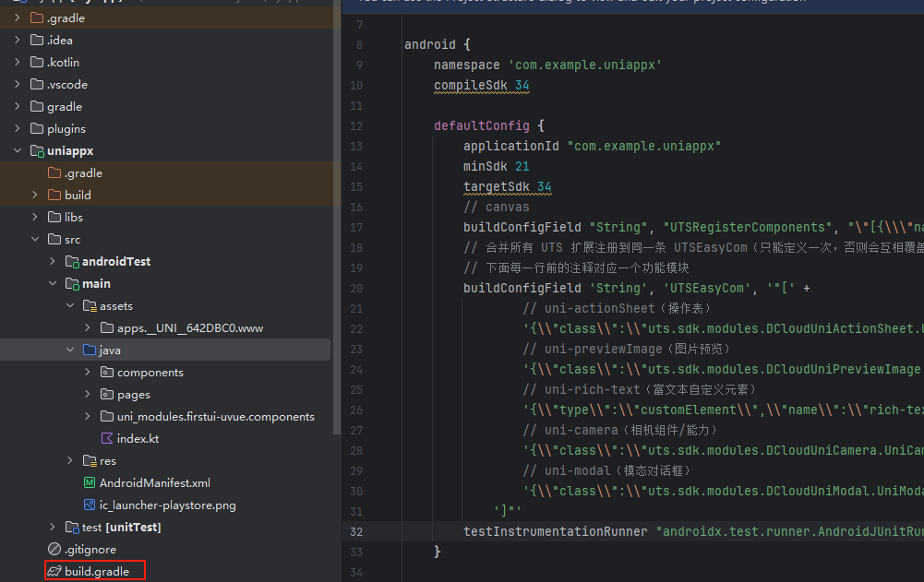The height and width of the screenshot is (582, 924).
Task: Expand uni_modules.firstui-uvue.components package
Action: point(88,417)
